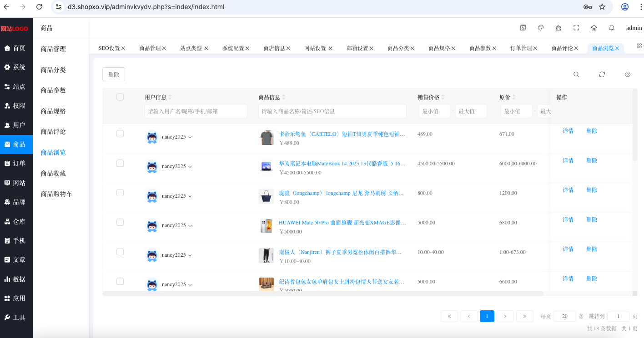
Task: Click 删除 link in 珑骧 longchamp row
Action: 592,190
